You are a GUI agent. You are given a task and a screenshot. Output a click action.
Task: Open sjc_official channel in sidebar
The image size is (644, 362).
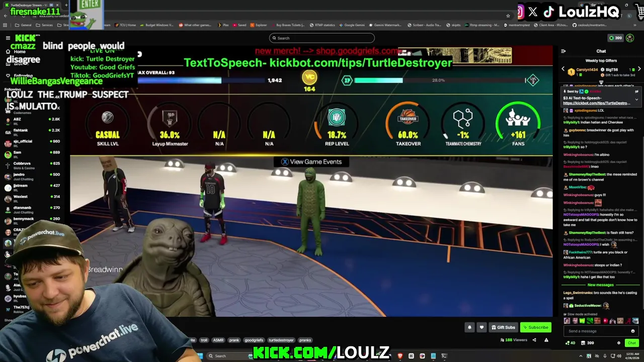pos(33,143)
